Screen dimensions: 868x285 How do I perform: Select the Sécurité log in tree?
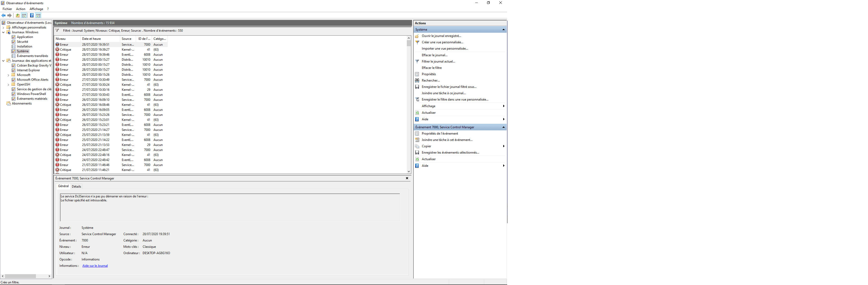click(x=22, y=42)
